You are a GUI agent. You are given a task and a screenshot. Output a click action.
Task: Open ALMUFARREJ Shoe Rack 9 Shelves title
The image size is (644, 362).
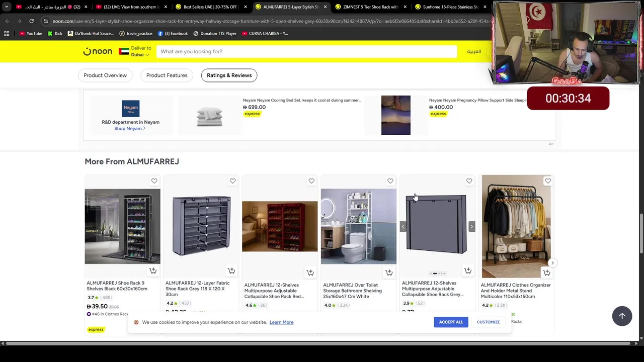coord(117,286)
